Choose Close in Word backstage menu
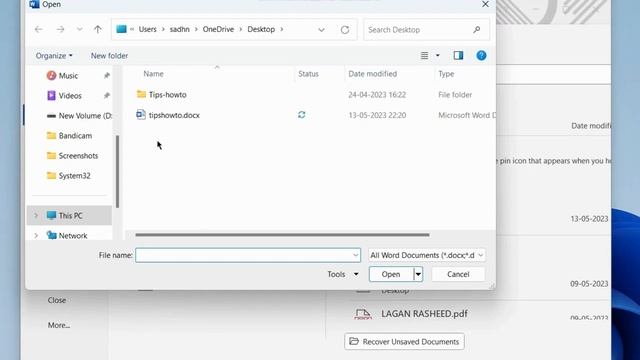The height and width of the screenshot is (360, 640). pyautogui.click(x=57, y=300)
